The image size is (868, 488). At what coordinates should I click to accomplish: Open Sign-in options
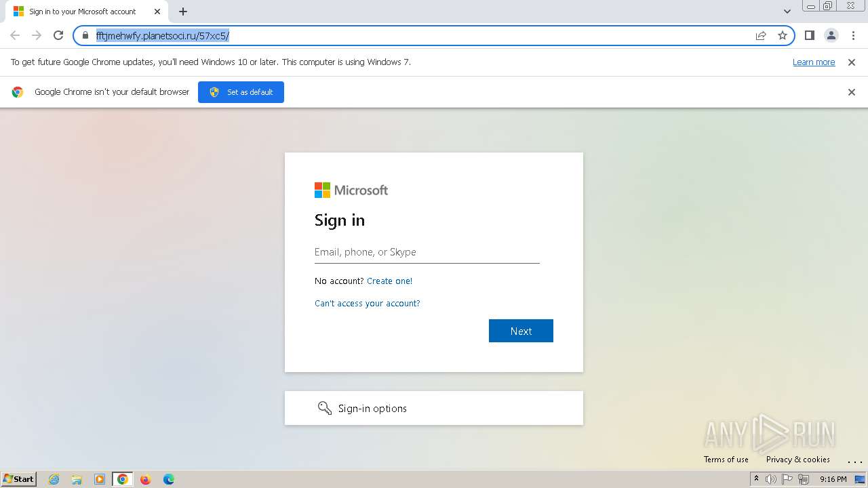[x=434, y=408]
